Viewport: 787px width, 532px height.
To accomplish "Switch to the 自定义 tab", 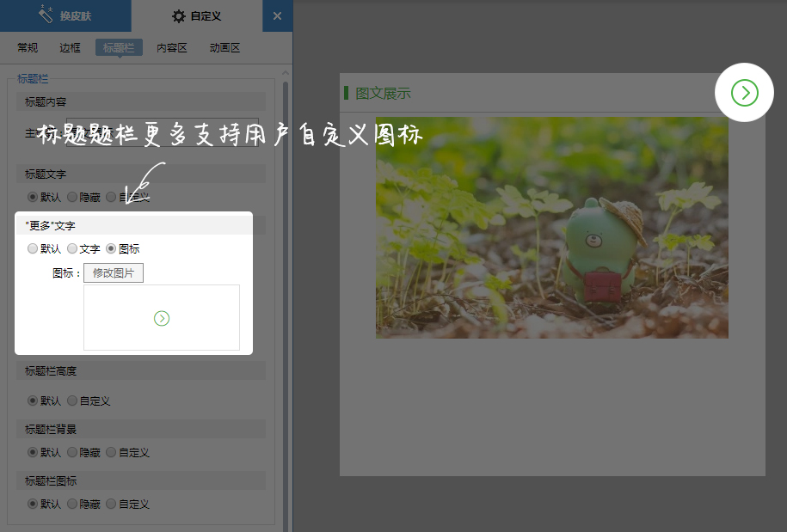I will tap(197, 15).
